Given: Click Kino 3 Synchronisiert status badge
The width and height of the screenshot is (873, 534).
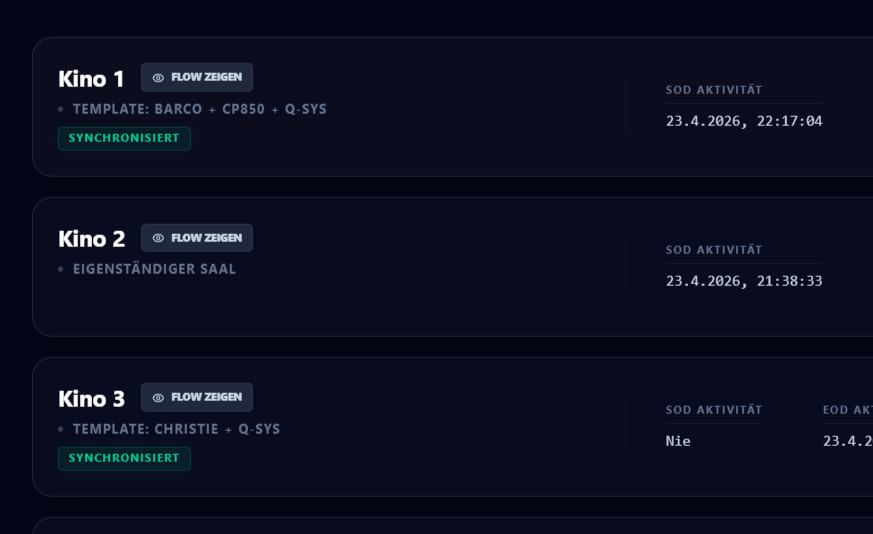Looking at the screenshot, I should pos(124,459).
